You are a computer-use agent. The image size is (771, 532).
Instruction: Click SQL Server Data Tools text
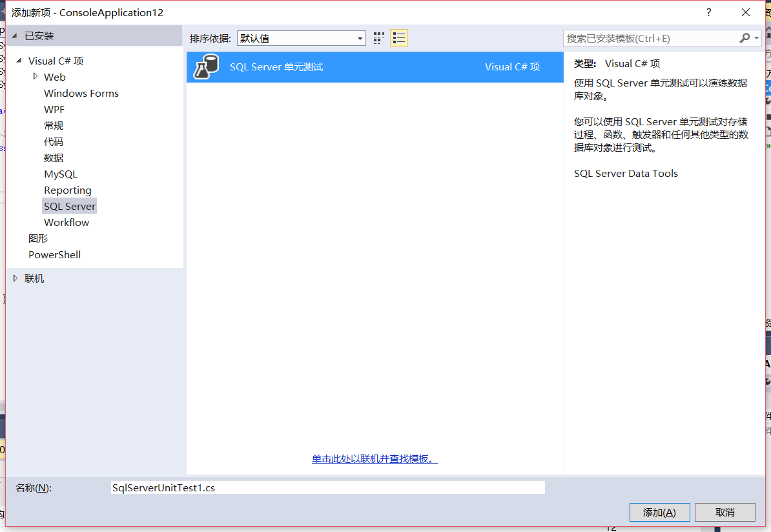(626, 174)
